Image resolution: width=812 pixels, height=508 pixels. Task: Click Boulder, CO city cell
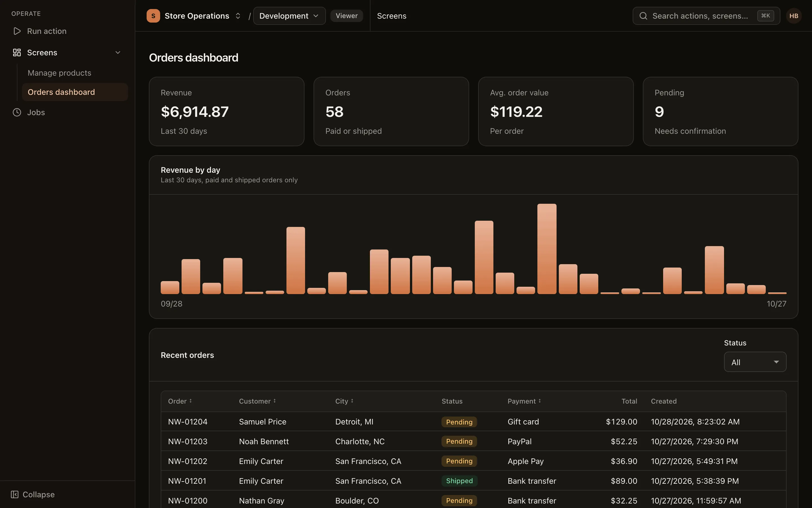tap(357, 501)
